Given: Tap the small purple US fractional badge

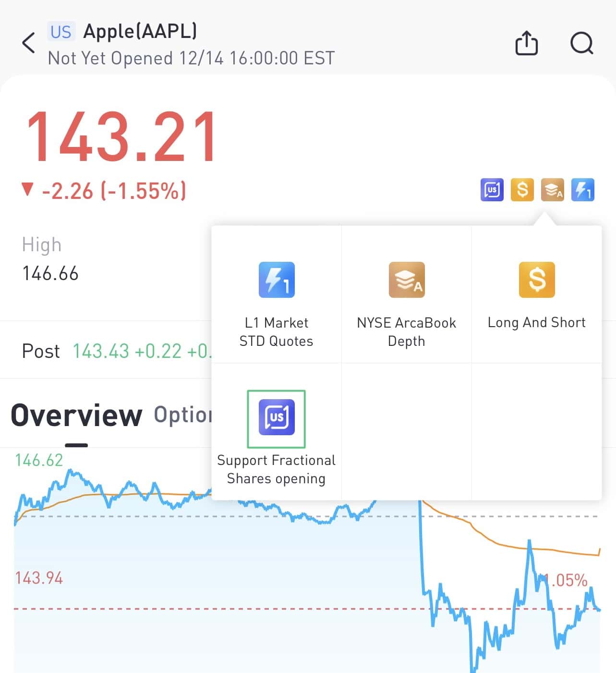Looking at the screenshot, I should pyautogui.click(x=492, y=190).
